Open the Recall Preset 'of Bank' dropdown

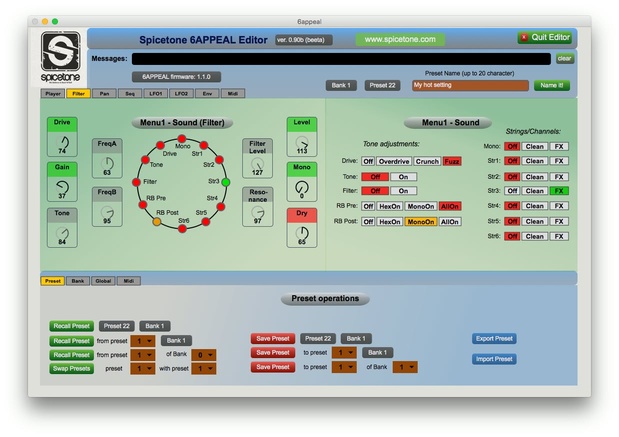[x=205, y=354]
